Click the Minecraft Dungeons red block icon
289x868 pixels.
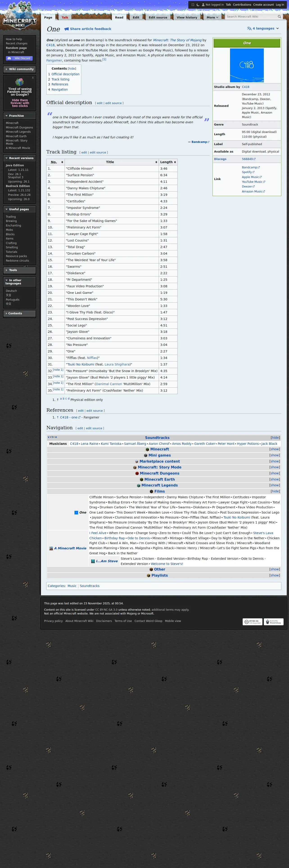(x=137, y=473)
